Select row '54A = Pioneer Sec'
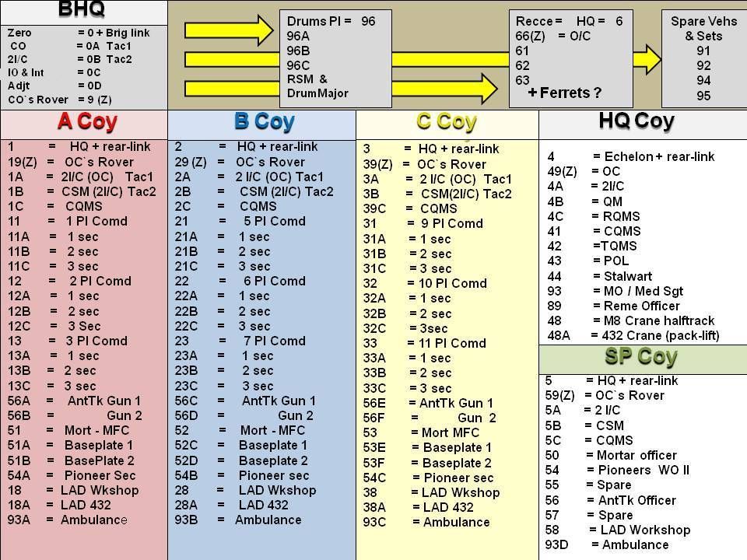Viewport: 747px width, 560px height. pos(72,475)
